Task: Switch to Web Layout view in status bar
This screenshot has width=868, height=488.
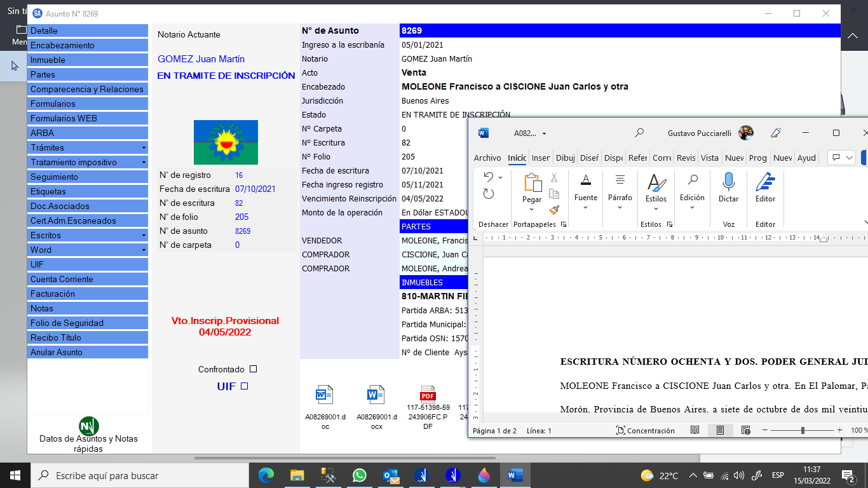Action: [x=746, y=430]
